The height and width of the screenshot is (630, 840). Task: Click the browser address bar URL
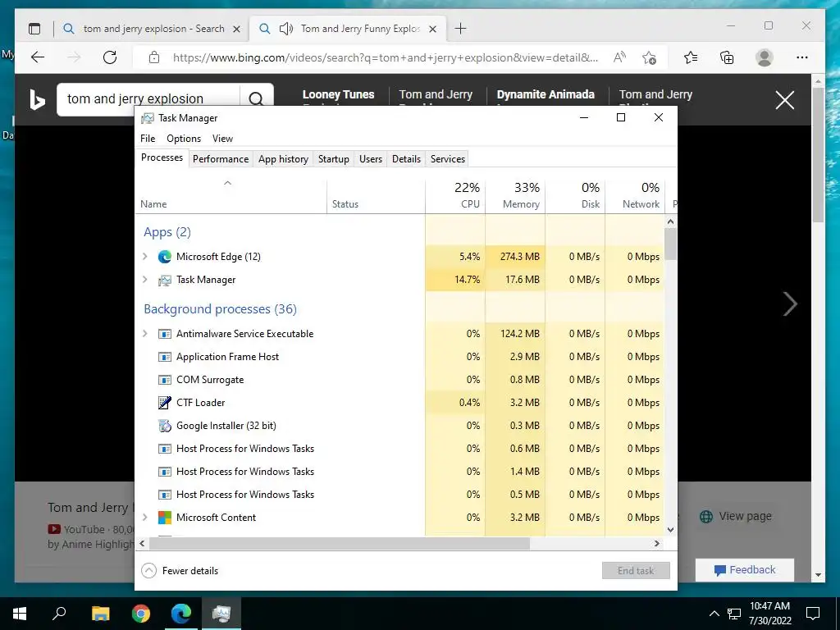pyautogui.click(x=386, y=57)
